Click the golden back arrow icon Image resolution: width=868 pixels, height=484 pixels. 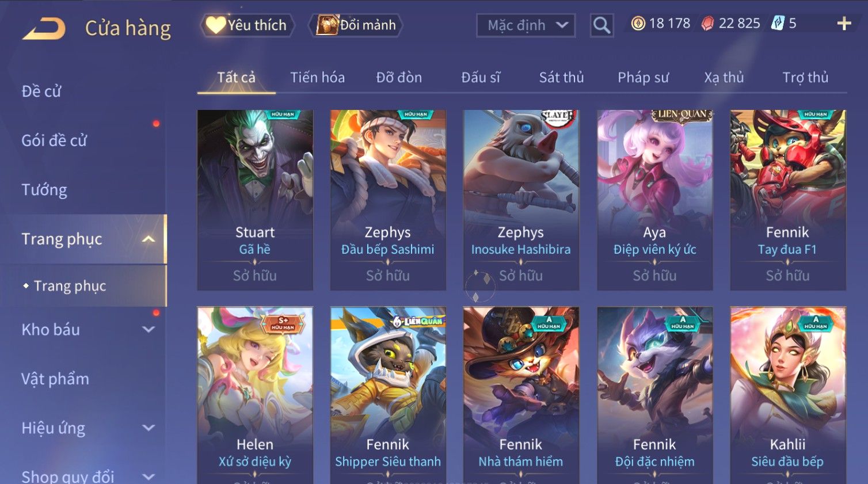[44, 28]
